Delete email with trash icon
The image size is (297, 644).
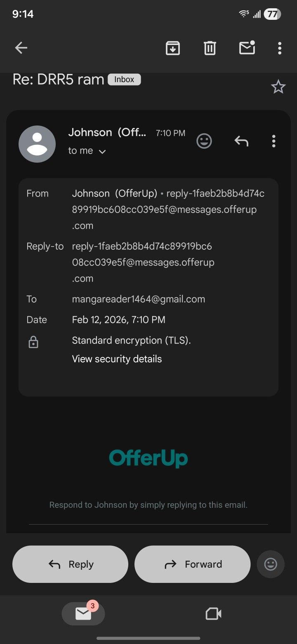click(210, 48)
